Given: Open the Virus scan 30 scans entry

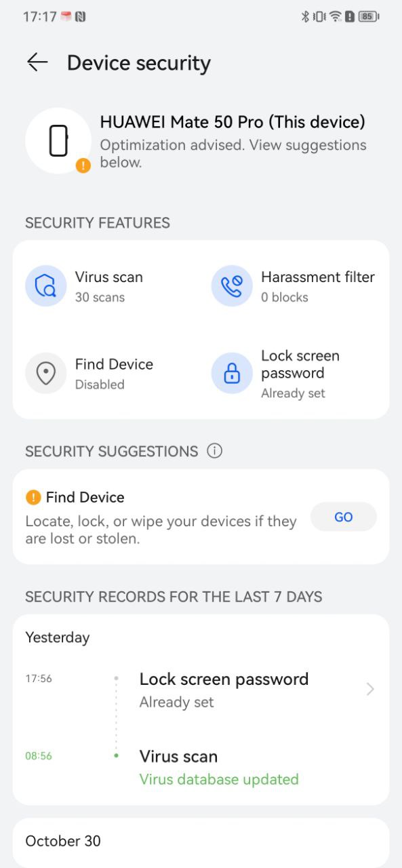Looking at the screenshot, I should (108, 285).
